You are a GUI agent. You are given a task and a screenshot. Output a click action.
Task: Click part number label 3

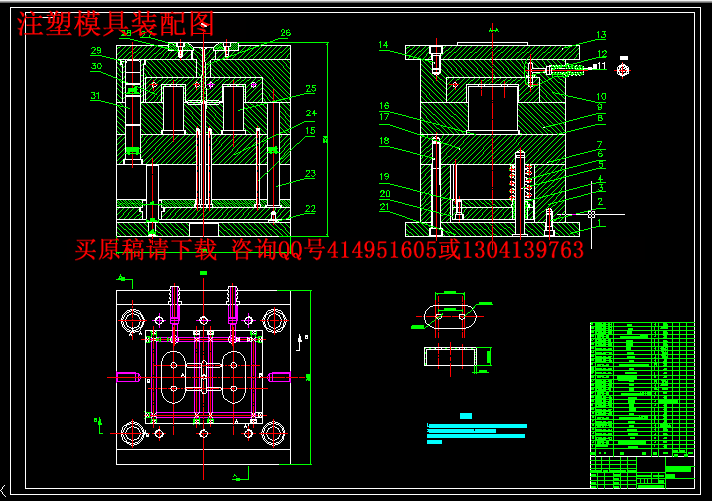[601, 188]
